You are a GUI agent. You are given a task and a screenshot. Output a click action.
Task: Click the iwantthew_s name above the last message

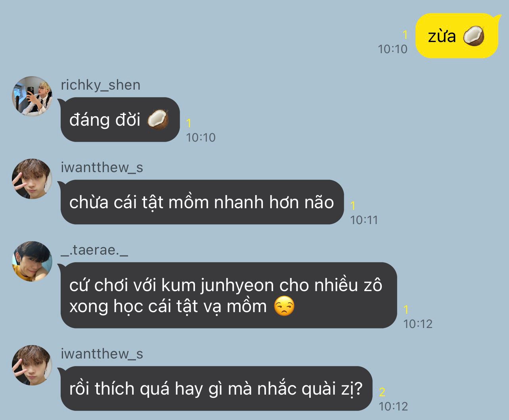click(102, 354)
